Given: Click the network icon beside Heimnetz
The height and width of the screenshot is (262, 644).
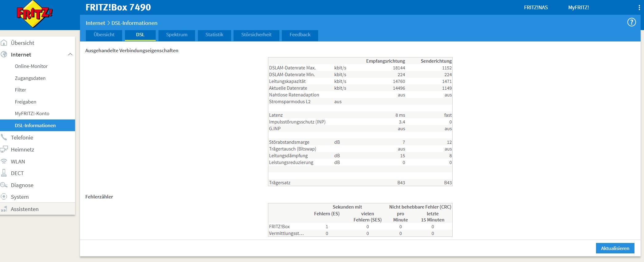Looking at the screenshot, I should tap(4, 149).
